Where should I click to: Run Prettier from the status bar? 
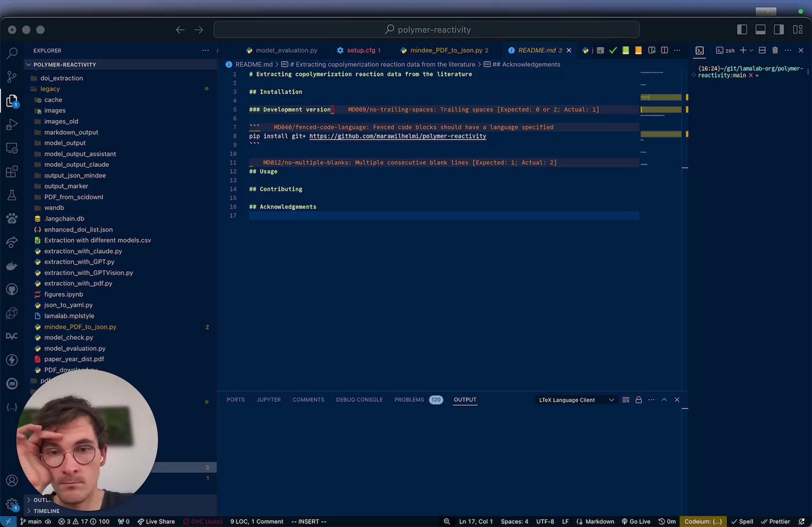(776, 521)
